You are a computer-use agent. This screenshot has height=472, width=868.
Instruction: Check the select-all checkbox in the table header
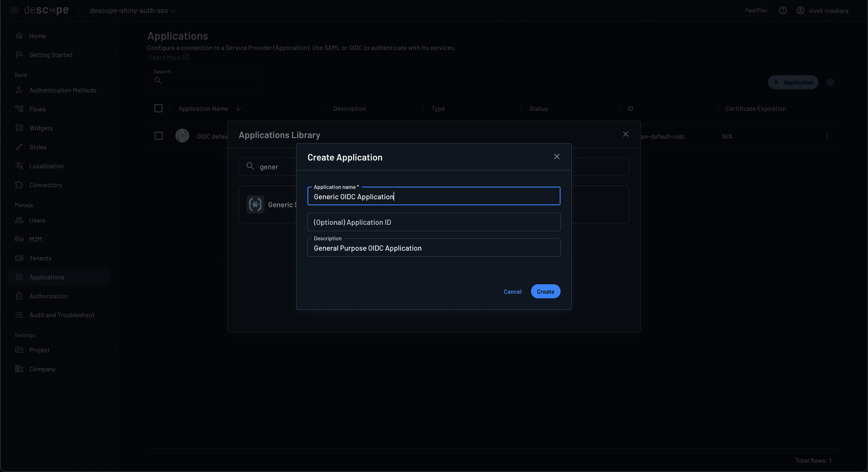point(158,108)
